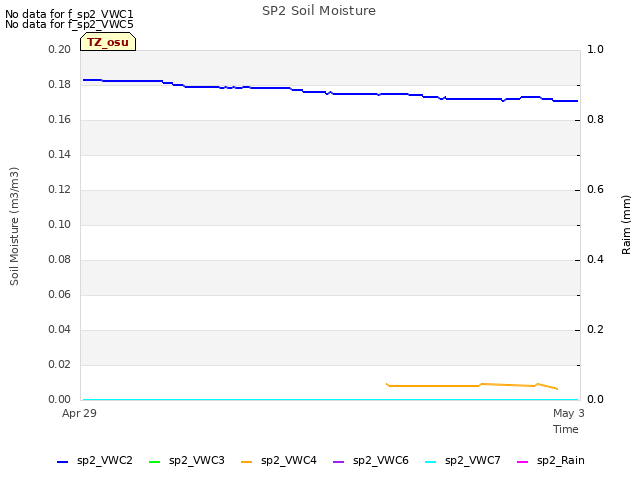Click the 0.00 left axis tick label

click(x=60, y=399)
